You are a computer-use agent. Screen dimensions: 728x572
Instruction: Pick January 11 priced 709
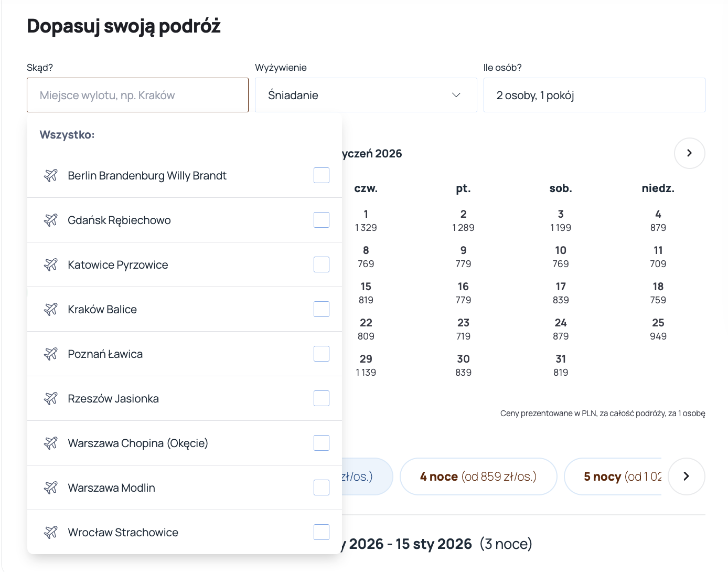click(x=658, y=257)
